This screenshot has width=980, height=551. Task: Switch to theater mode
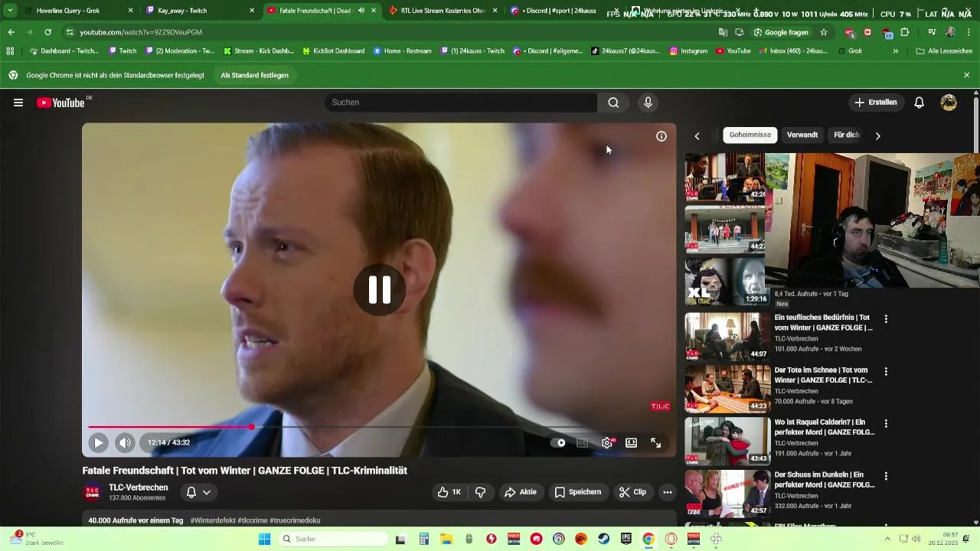click(632, 442)
